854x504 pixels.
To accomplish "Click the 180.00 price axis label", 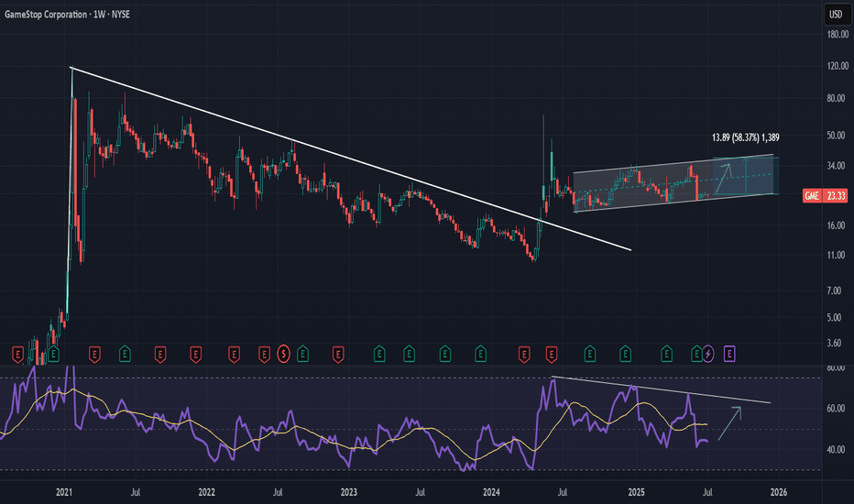I will [838, 34].
